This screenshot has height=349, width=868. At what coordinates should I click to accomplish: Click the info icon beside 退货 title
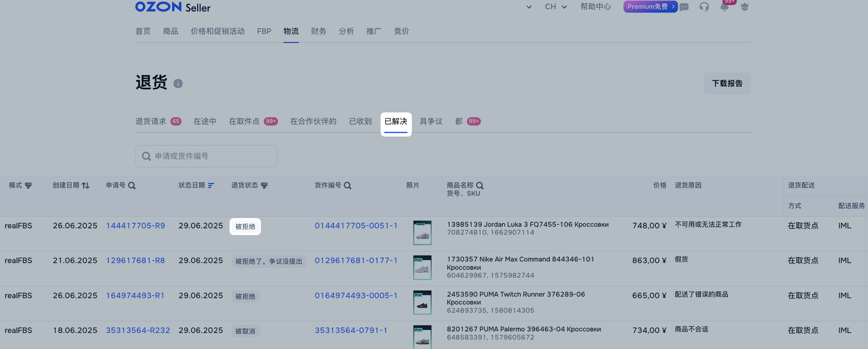coord(178,83)
